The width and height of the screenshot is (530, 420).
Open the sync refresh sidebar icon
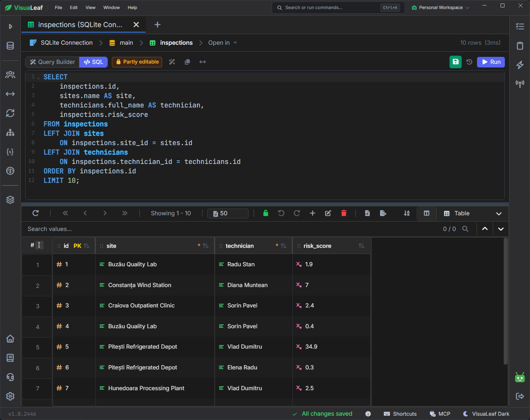(10, 113)
